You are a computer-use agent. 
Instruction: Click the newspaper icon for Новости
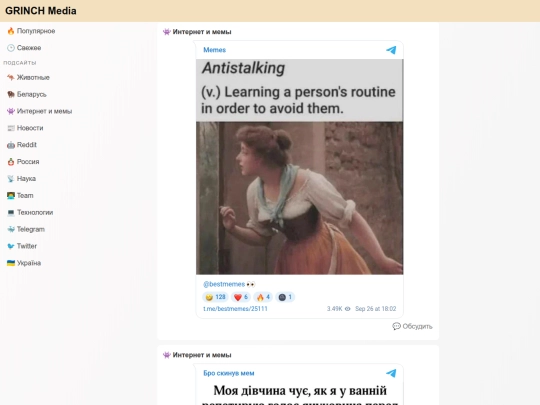pyautogui.click(x=11, y=128)
